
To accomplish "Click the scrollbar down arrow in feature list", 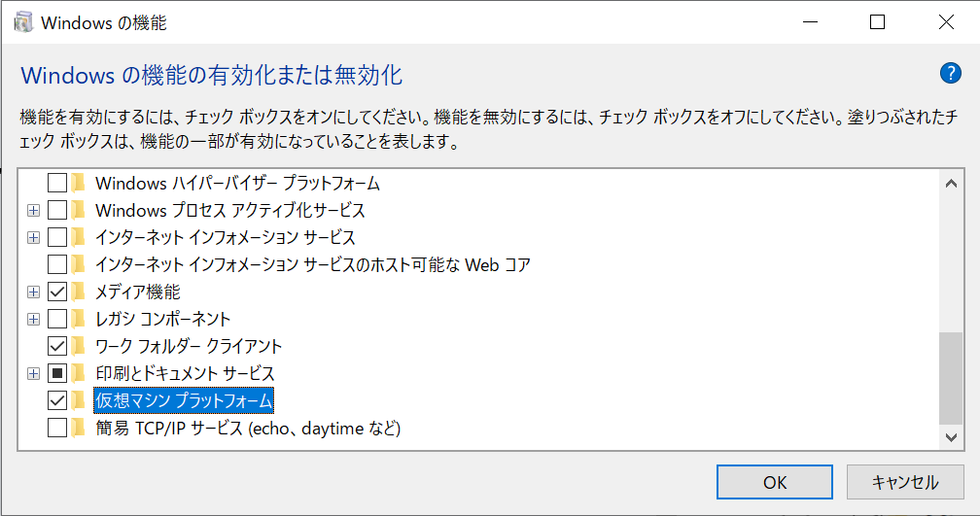I will point(951,437).
